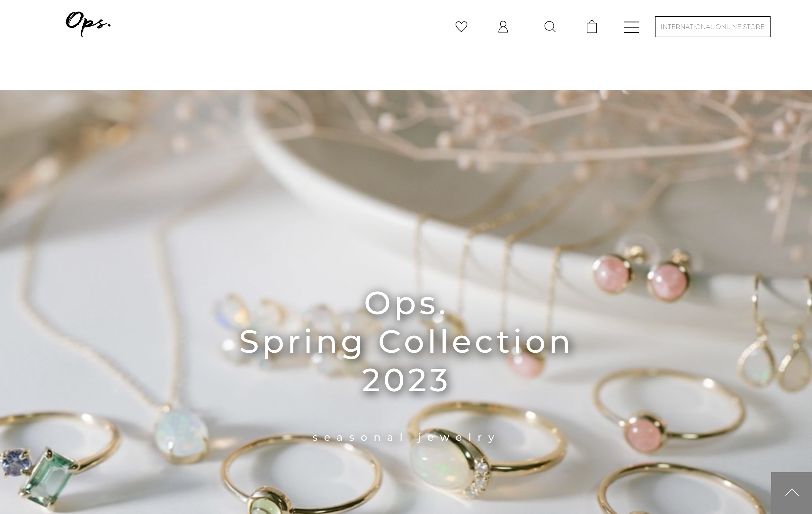The width and height of the screenshot is (812, 514).
Task: Click the 'seasonal jewelry' subtitle
Action: (x=405, y=437)
